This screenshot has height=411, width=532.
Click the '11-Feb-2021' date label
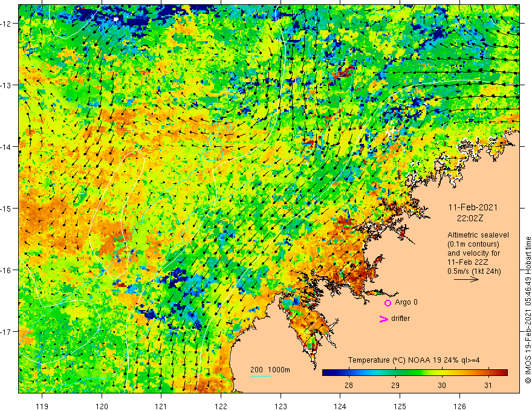click(473, 207)
